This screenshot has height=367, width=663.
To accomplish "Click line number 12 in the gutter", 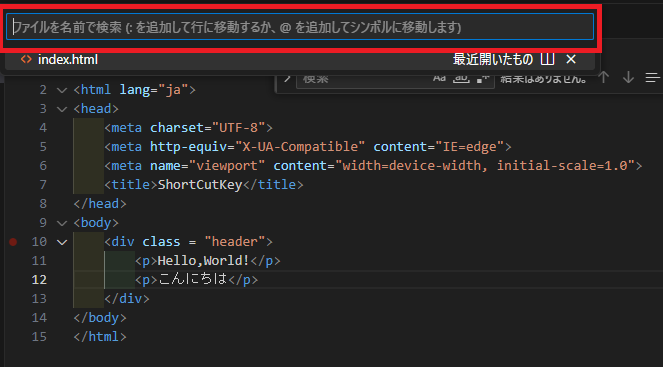I will pos(39,279).
